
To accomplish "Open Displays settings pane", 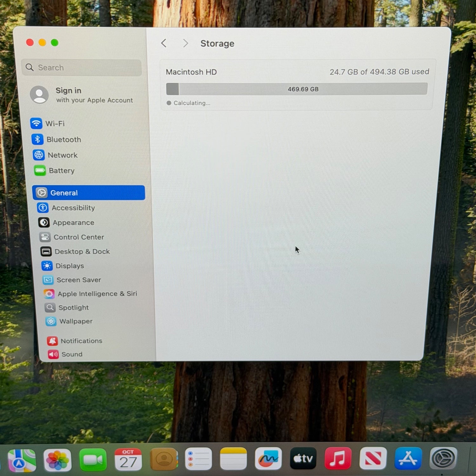I will pos(69,266).
